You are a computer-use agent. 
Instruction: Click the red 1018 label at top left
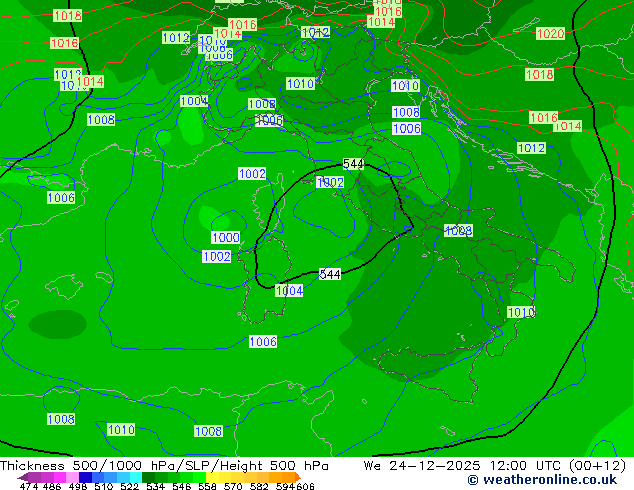68,16
